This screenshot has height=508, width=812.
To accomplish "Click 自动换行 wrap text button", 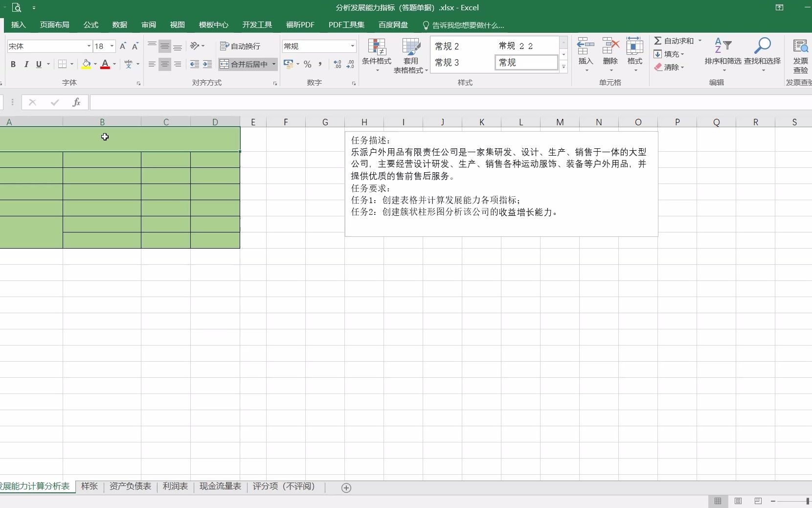I will pyautogui.click(x=240, y=46).
